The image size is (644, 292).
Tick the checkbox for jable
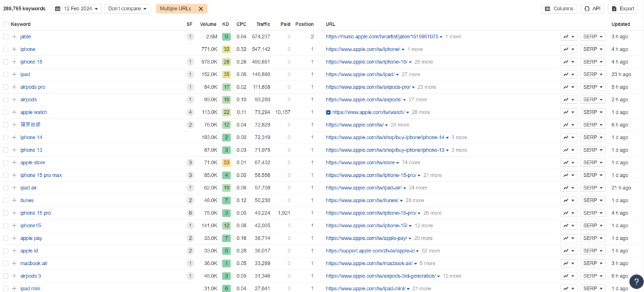6,36
